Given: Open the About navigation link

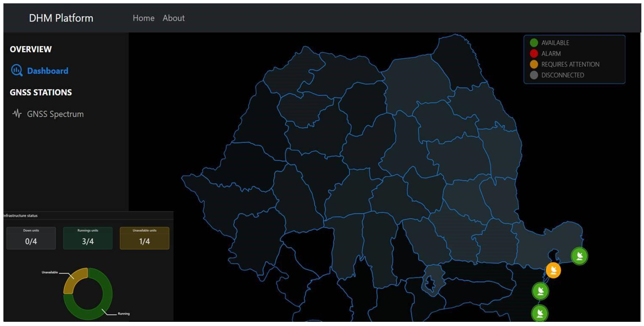Looking at the screenshot, I should [174, 18].
